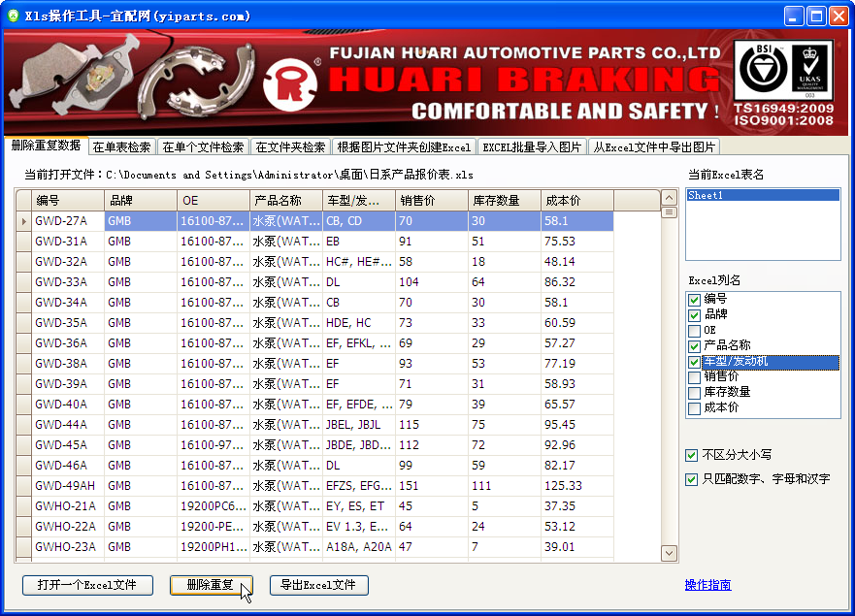Viewport: 855px width, 616px height.
Task: Select Sheet1 in the Excel sheet list
Action: pyautogui.click(x=763, y=195)
